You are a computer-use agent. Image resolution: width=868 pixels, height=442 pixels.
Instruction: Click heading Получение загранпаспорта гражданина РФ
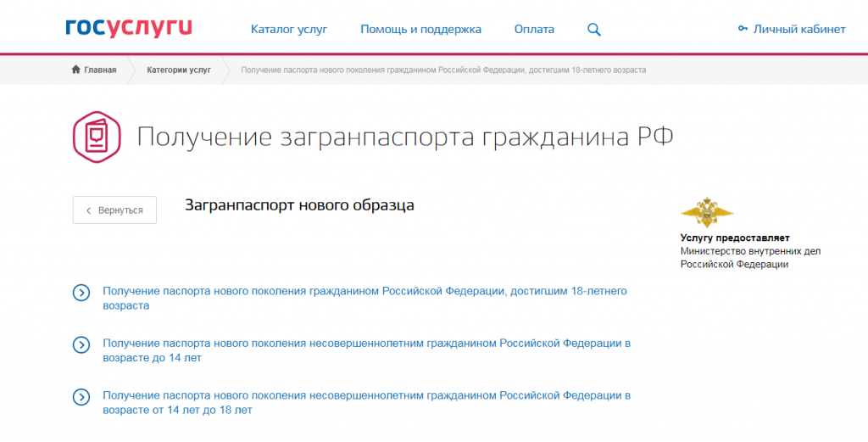click(404, 137)
